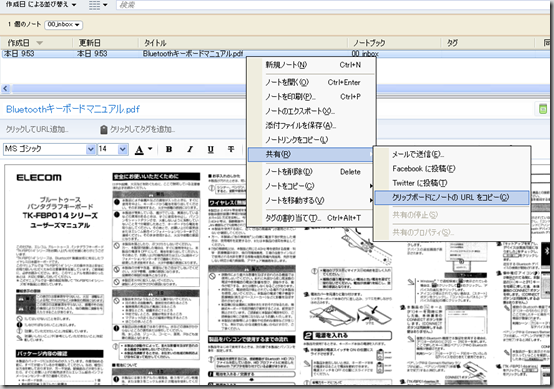
Task: Sort by the タグ column header
Action: pos(488,43)
